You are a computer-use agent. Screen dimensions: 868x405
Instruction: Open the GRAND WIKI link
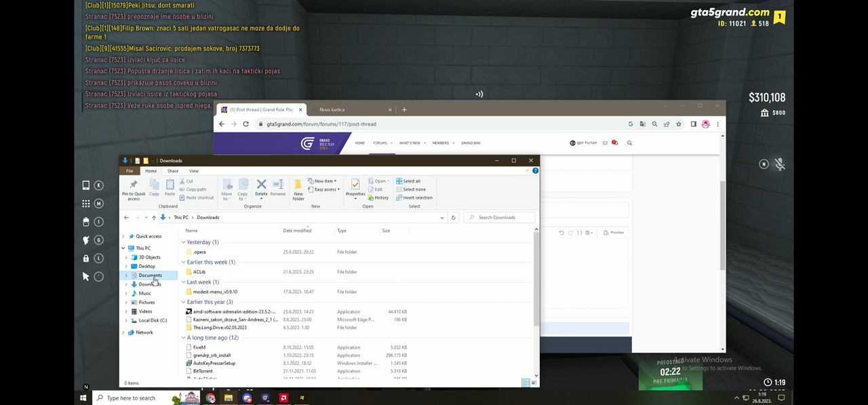point(471,143)
